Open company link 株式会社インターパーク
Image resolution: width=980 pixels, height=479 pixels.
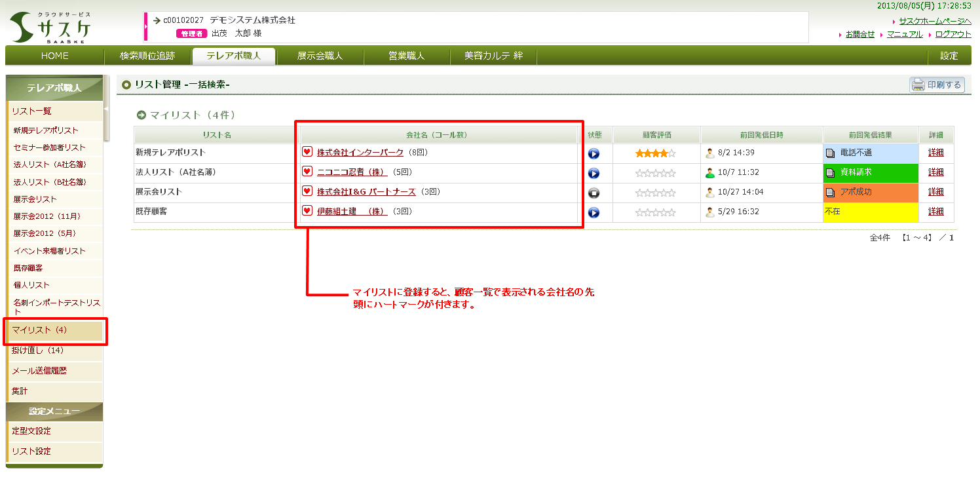tap(360, 153)
